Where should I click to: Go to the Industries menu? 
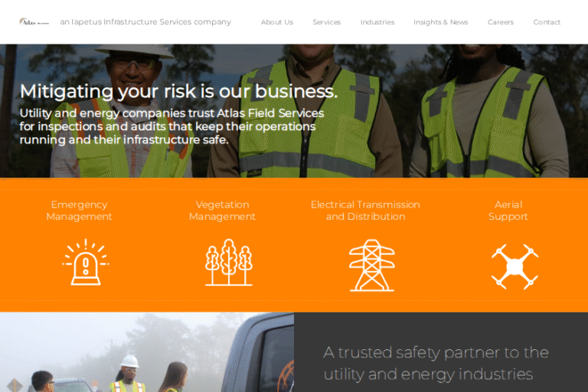[x=377, y=22]
